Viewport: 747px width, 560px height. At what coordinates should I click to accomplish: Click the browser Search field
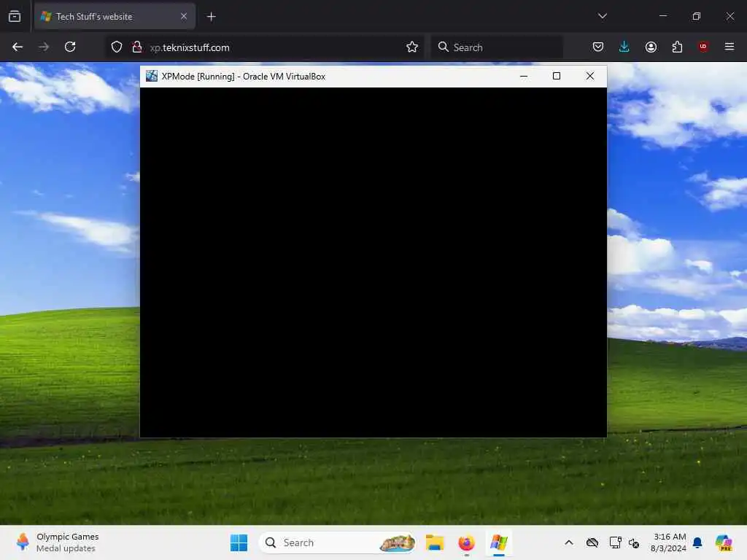498,47
